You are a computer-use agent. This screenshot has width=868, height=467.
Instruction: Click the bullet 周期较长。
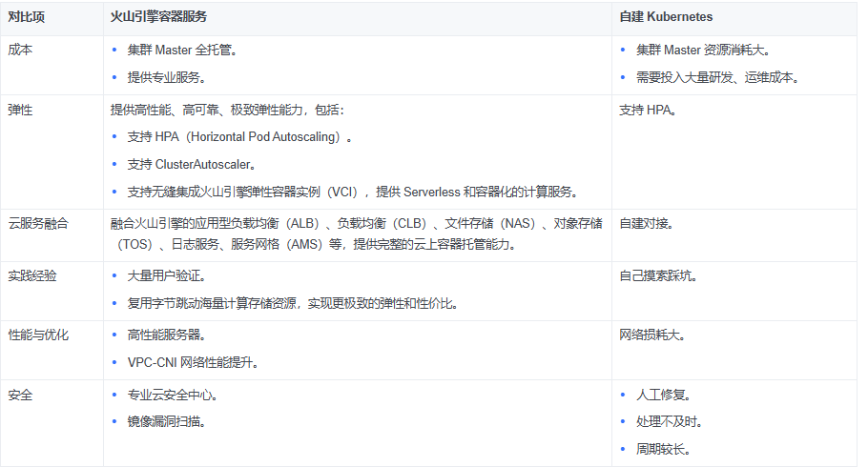[663, 449]
